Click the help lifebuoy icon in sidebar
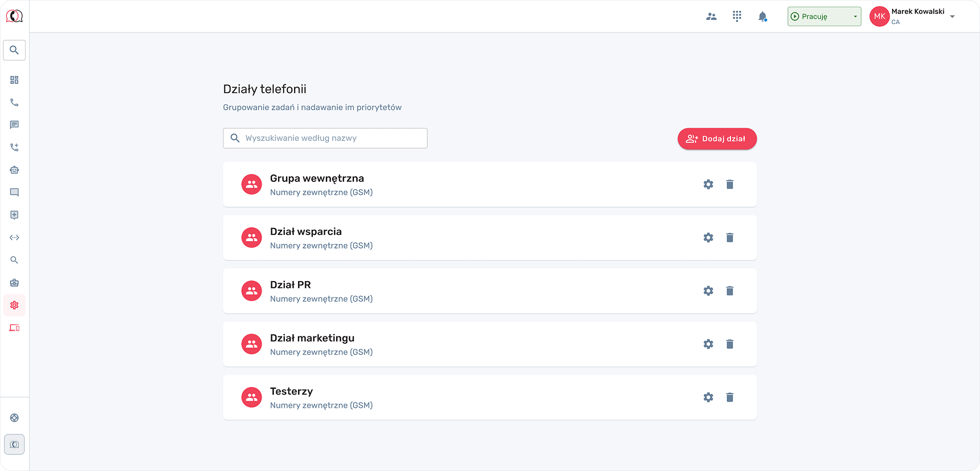 point(14,418)
